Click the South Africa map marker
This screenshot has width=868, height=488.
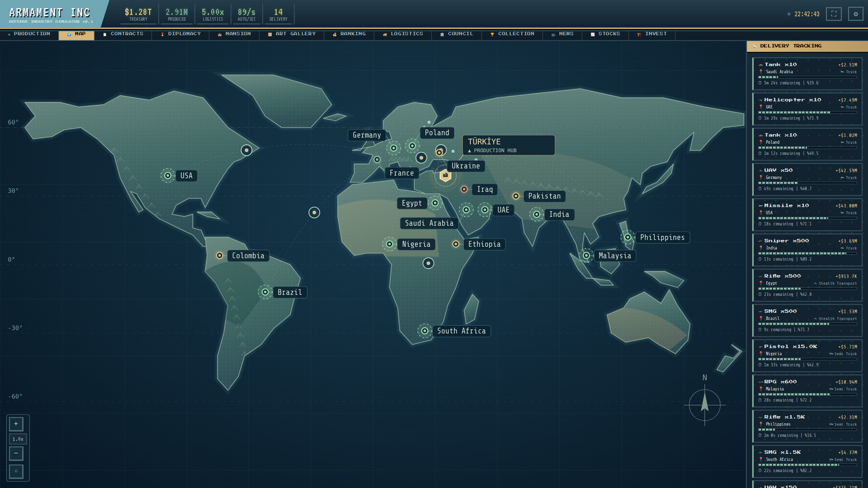(425, 331)
